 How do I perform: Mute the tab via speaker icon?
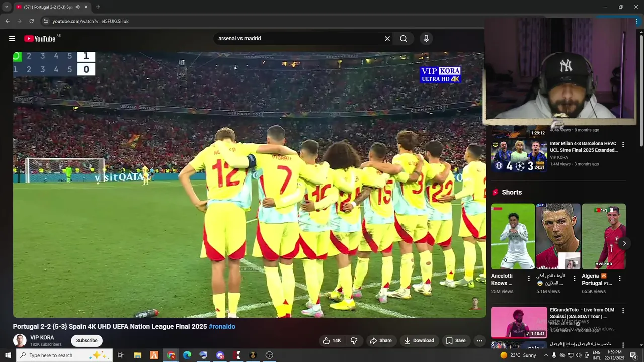pyautogui.click(x=77, y=7)
